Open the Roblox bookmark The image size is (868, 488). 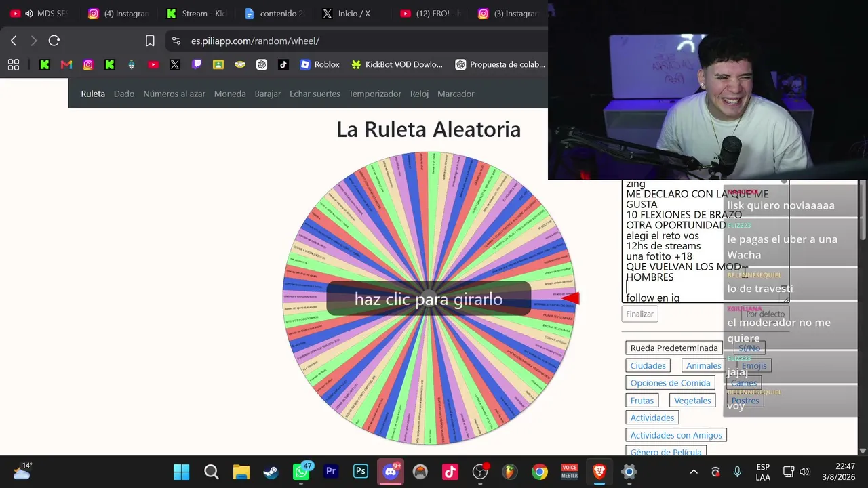(x=319, y=64)
